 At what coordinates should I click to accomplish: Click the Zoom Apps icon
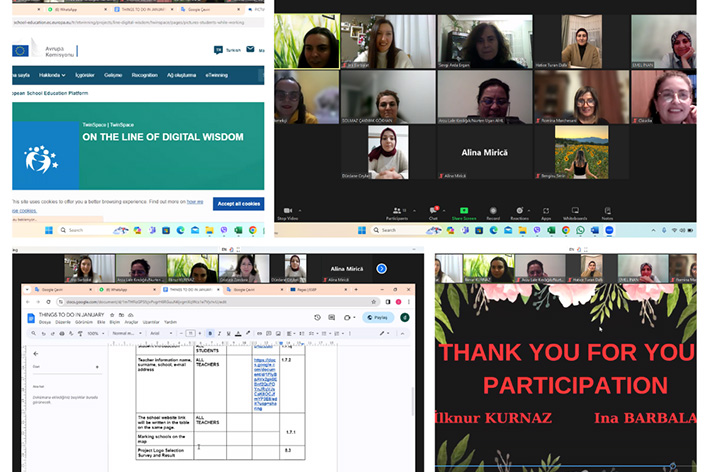(x=546, y=212)
